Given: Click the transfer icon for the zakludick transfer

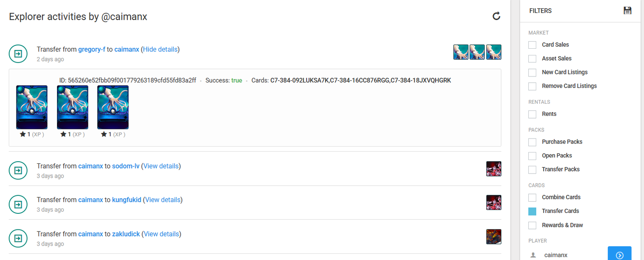Looking at the screenshot, I should tap(18, 239).
